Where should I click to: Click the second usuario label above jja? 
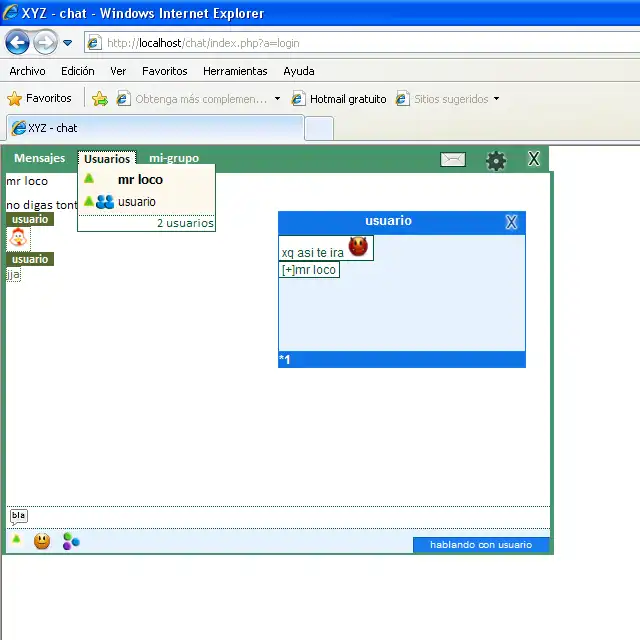30,259
